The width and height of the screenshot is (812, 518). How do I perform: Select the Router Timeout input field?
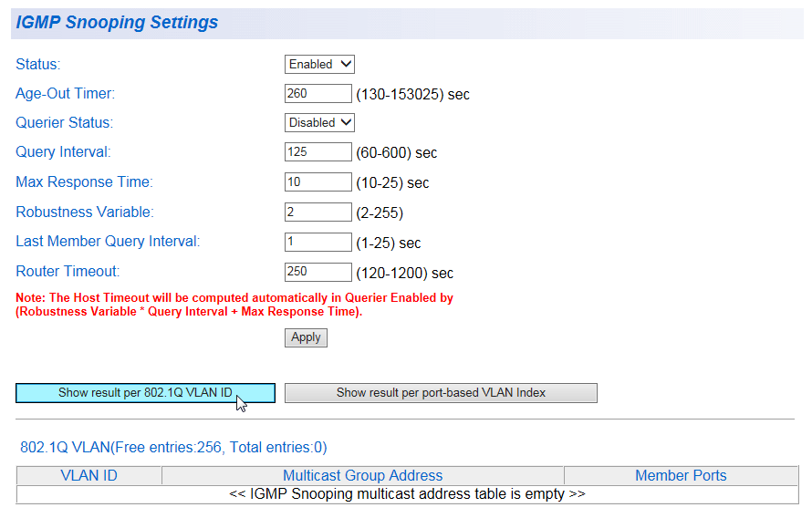pyautogui.click(x=318, y=272)
